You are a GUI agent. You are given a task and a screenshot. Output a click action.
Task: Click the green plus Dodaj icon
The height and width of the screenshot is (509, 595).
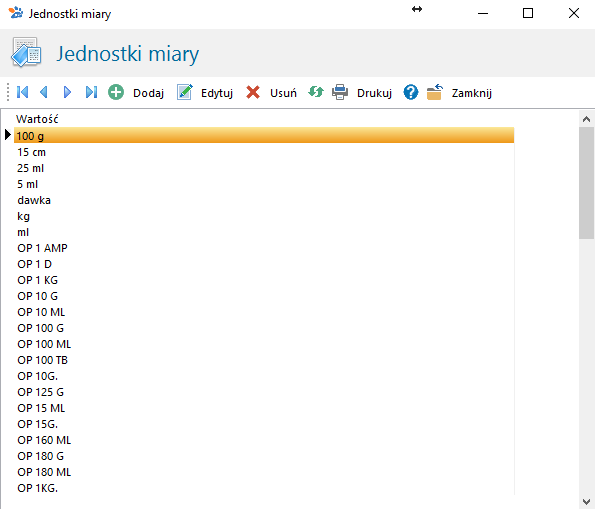point(116,92)
